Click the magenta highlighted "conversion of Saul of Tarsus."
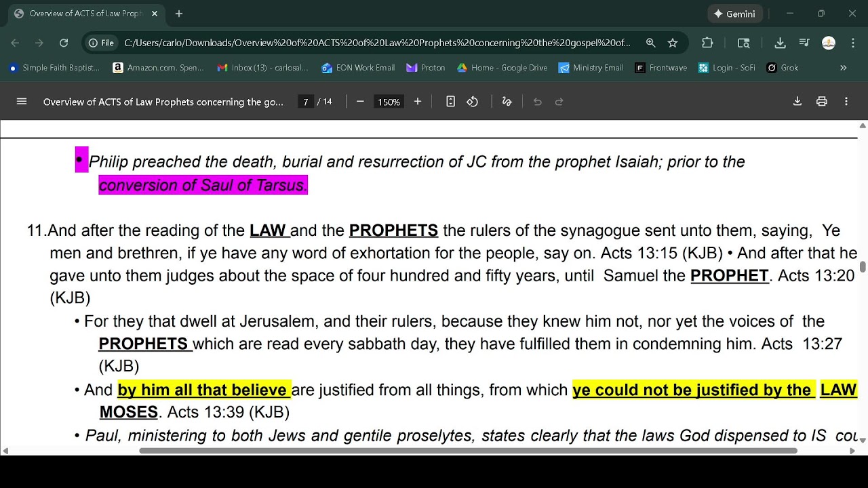 click(203, 185)
